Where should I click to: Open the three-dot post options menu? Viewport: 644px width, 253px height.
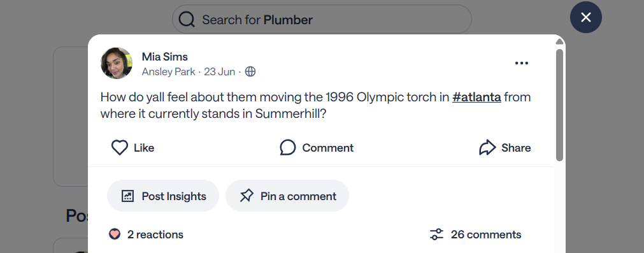pos(522,63)
